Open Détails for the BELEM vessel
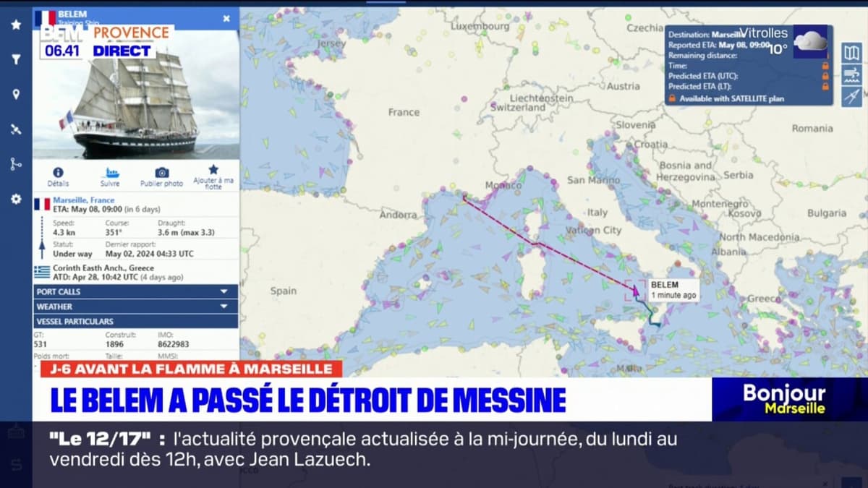 (x=58, y=177)
